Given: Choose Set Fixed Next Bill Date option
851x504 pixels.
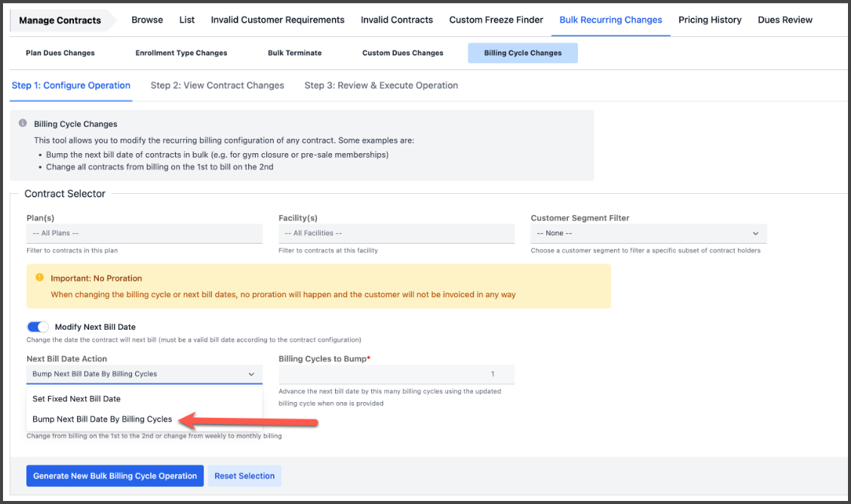Looking at the screenshot, I should point(77,398).
